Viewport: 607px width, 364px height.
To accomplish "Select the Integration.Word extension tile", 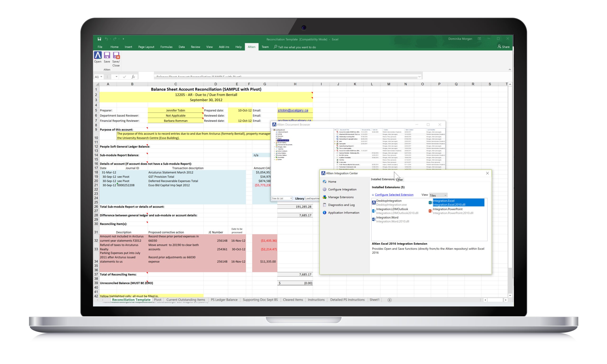I will click(x=391, y=219).
